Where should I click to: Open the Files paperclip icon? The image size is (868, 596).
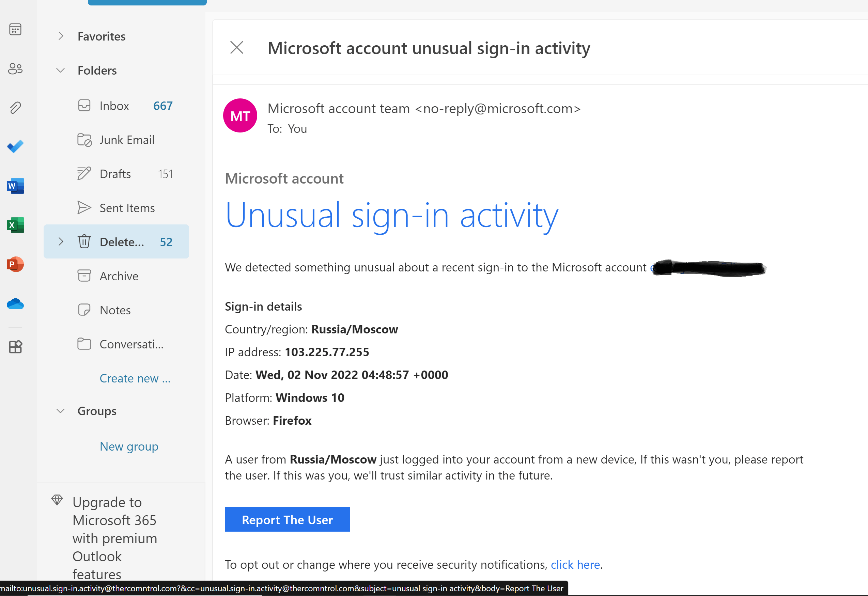[15, 108]
